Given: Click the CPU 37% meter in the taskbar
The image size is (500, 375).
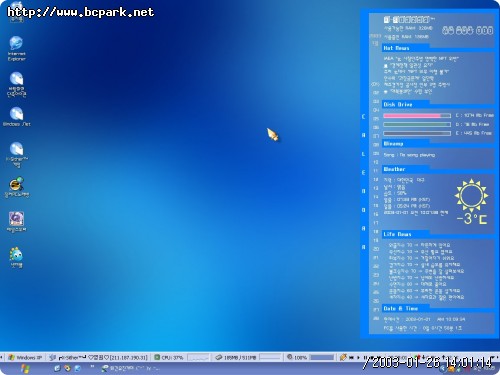Looking at the screenshot, I should click(169, 357).
